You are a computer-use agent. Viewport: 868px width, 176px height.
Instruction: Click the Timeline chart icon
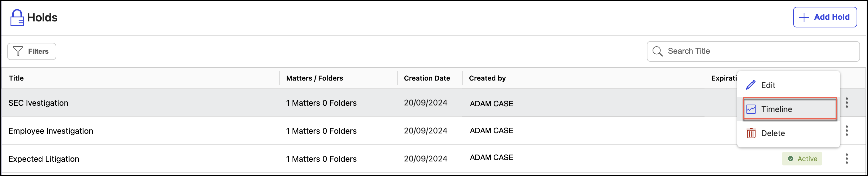pyautogui.click(x=751, y=109)
